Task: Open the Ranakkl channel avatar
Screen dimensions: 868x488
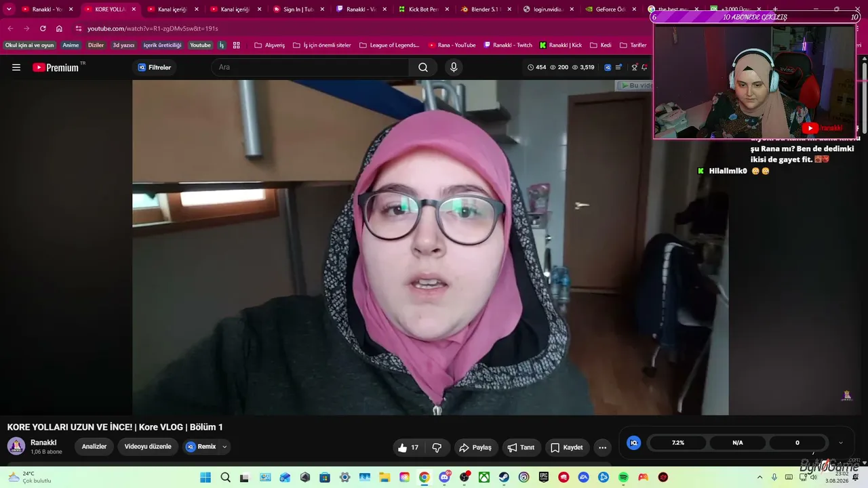Action: pyautogui.click(x=16, y=446)
